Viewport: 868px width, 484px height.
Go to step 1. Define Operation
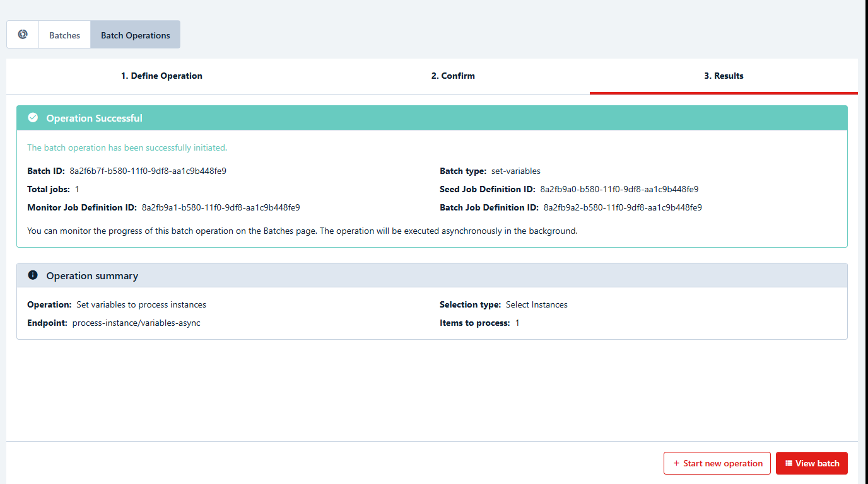coord(161,76)
